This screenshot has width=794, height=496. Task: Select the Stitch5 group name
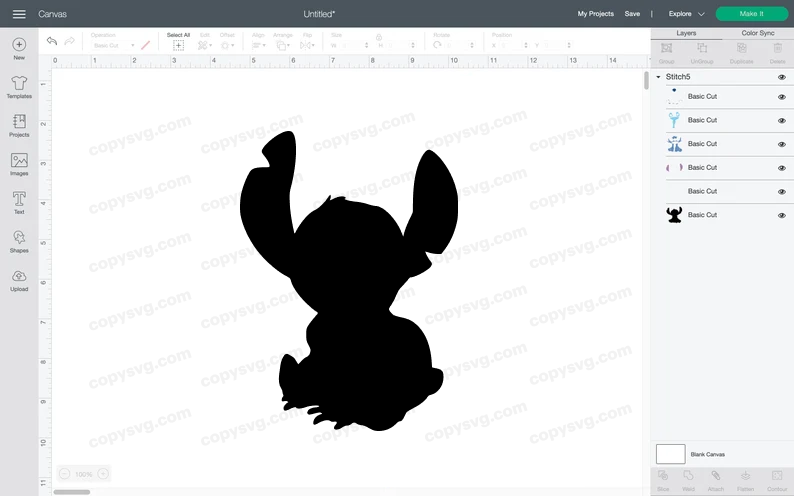click(x=678, y=77)
